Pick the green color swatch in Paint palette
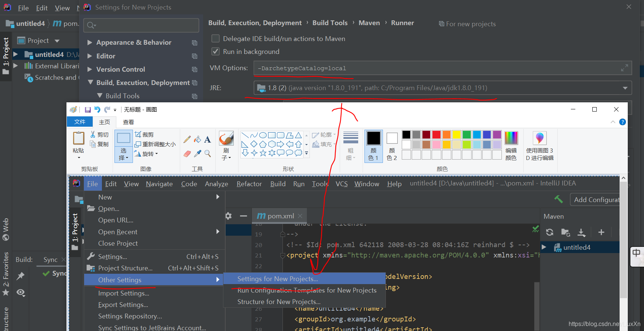Screen dimensions: 644x331 click(467, 134)
